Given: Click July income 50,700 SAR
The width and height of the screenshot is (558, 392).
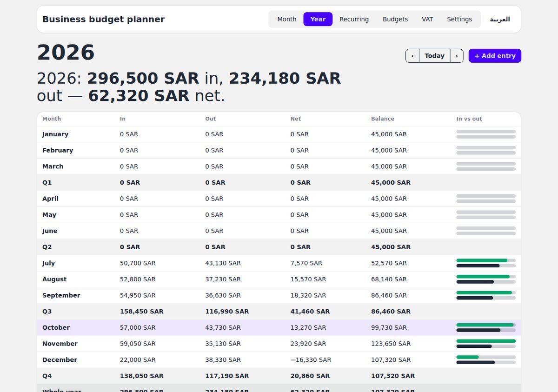Looking at the screenshot, I should [x=138, y=263].
